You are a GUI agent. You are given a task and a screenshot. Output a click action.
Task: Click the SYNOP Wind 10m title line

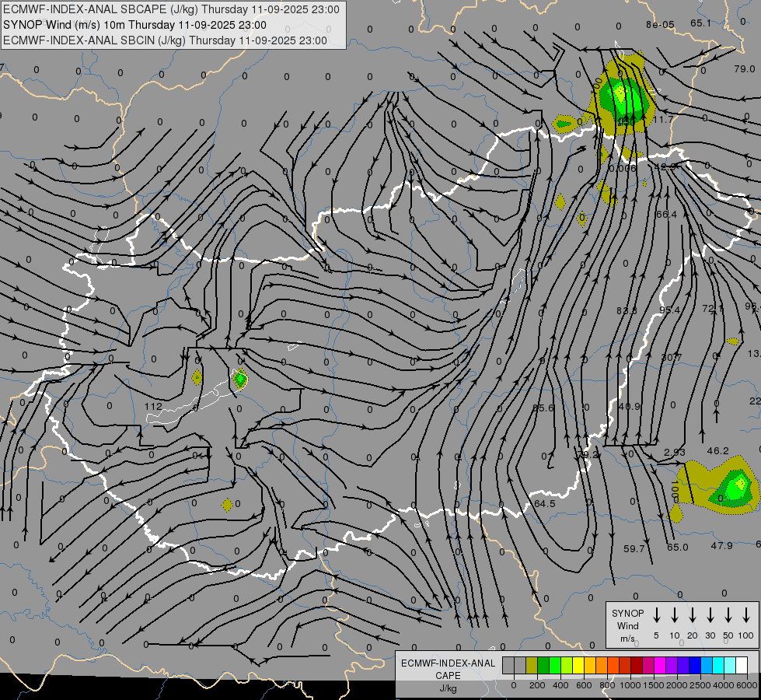tap(135, 25)
